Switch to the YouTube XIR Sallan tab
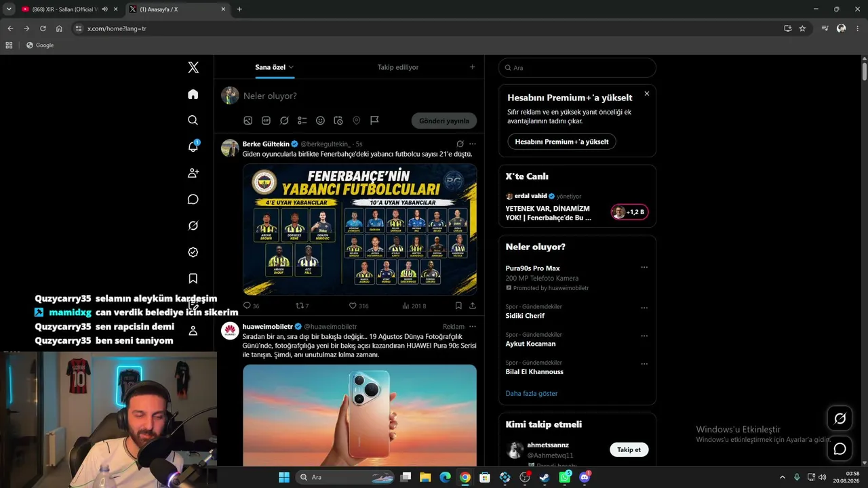Screen dimensions: 868x488 69,9
